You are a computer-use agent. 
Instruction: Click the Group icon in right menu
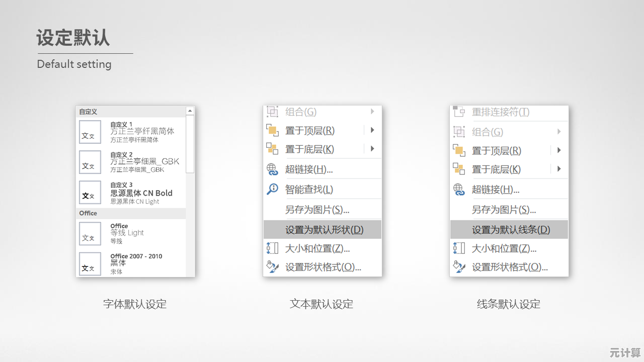point(459,132)
